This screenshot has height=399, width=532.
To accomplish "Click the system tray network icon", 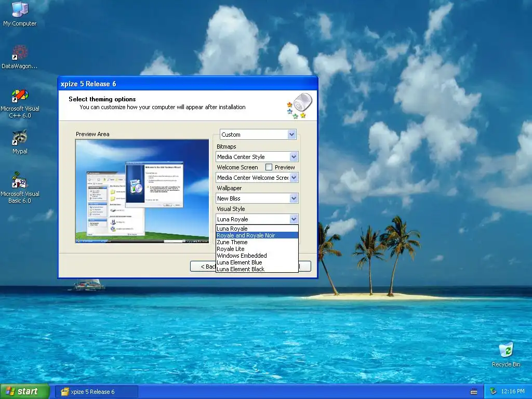I will (494, 391).
